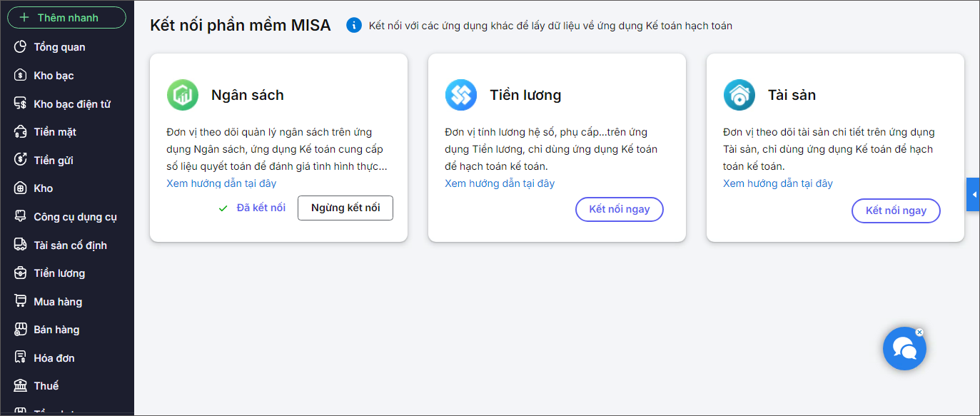Click the Ngân sách app icon

(x=183, y=95)
